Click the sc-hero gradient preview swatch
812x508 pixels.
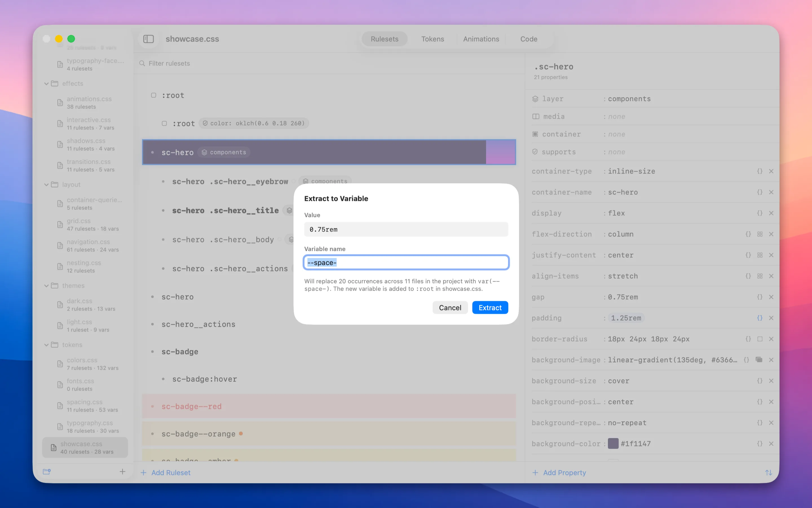(x=501, y=152)
